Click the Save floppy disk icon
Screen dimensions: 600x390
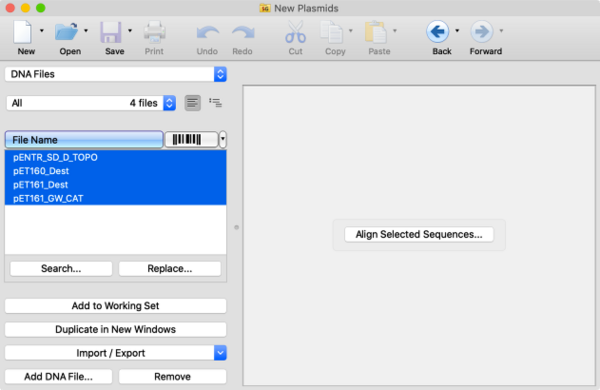(111, 32)
